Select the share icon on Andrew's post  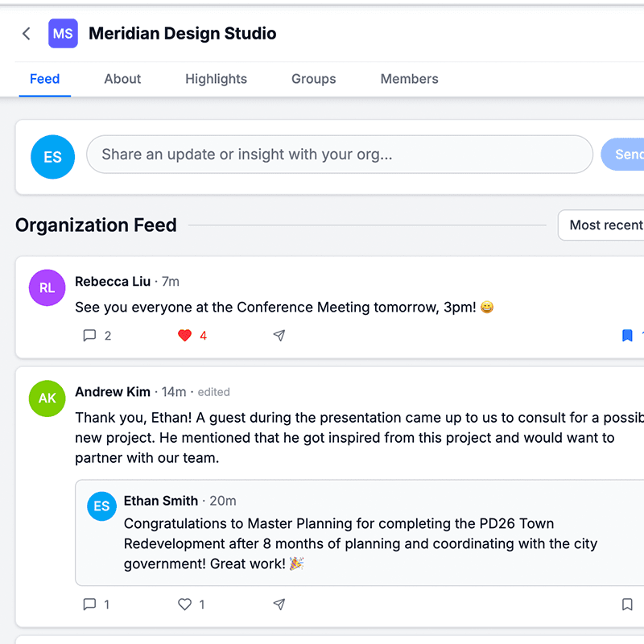tap(279, 604)
